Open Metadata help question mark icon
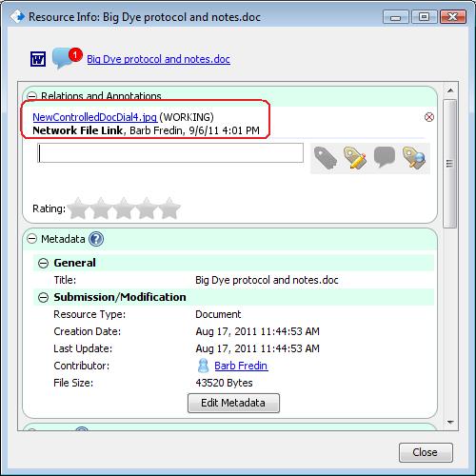This screenshot has height=476, width=476. (96, 239)
